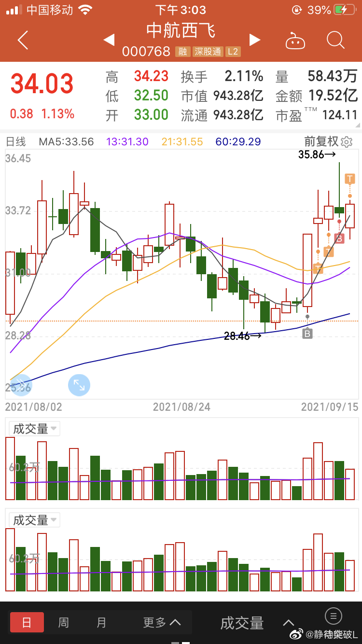Viewport: 362px width, 644px height.
Task: Open the robot assistant icon
Action: tap(295, 41)
